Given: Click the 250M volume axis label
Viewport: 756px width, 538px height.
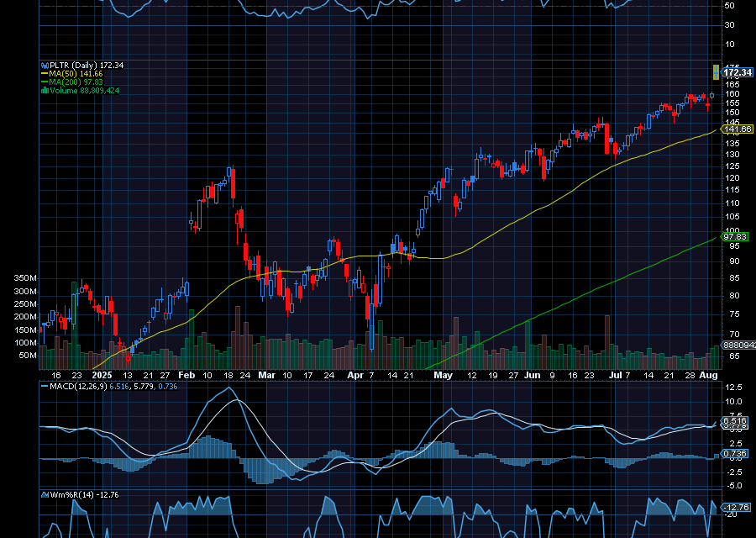Looking at the screenshot, I should [x=25, y=304].
